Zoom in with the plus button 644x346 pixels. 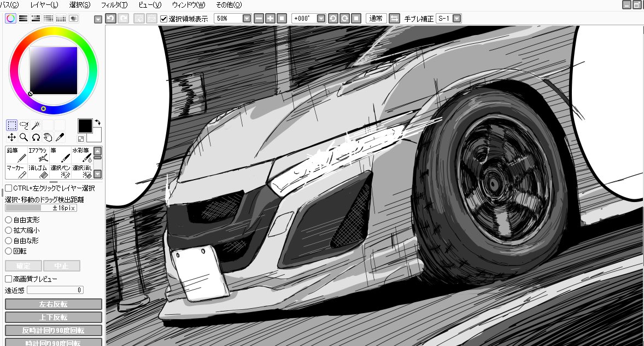click(x=270, y=19)
